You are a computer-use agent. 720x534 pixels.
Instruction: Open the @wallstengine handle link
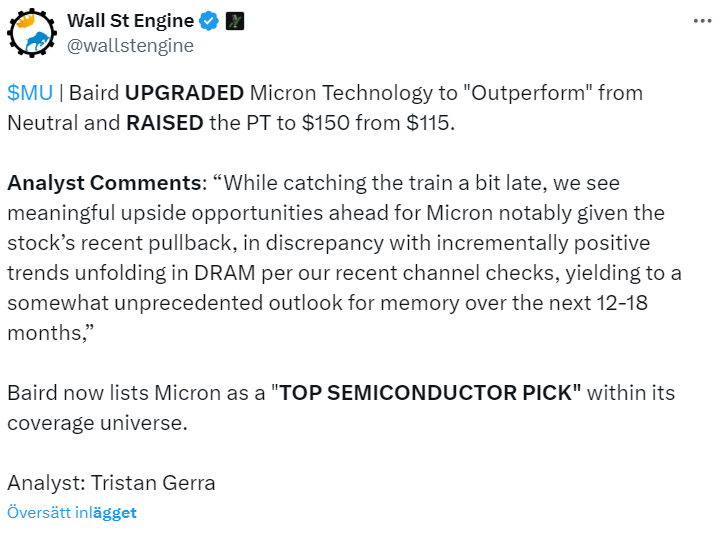click(130, 45)
